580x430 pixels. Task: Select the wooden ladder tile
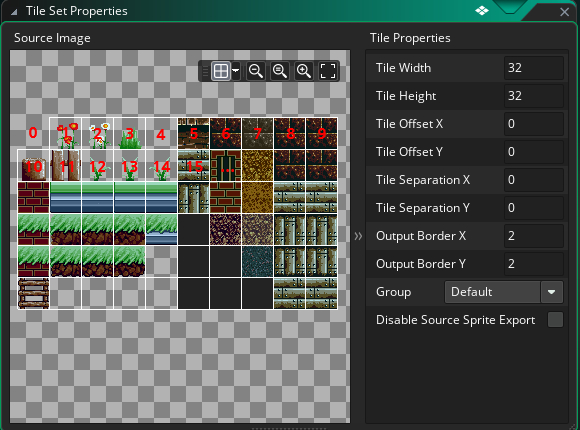[33, 293]
